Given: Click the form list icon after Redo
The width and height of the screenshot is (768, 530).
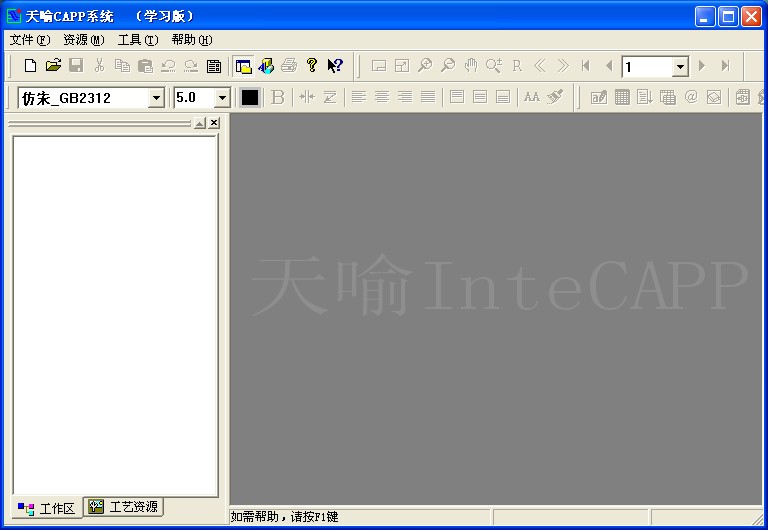Looking at the screenshot, I should [214, 66].
